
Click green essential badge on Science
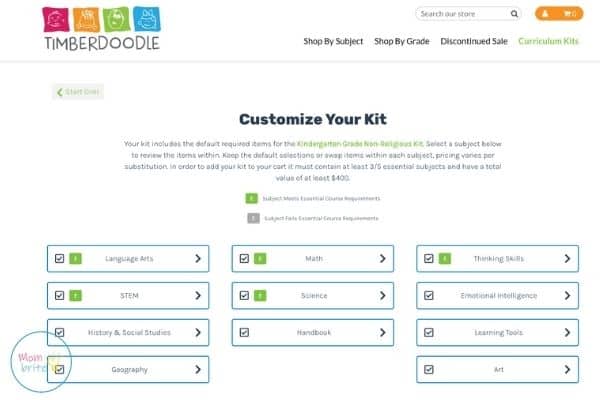260,296
